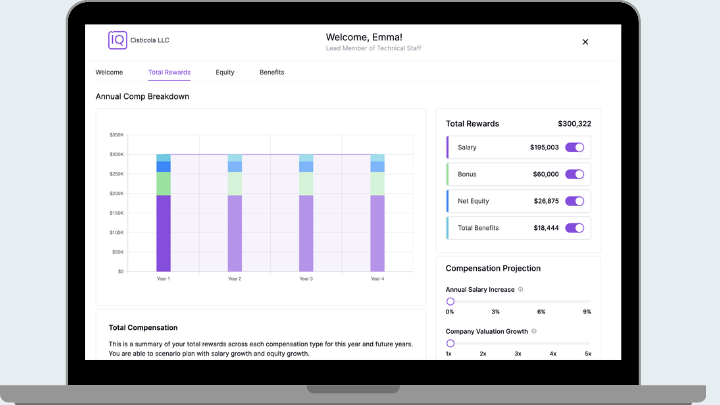Toggle Total Benefits off
This screenshot has width=720, height=405.
click(x=574, y=228)
